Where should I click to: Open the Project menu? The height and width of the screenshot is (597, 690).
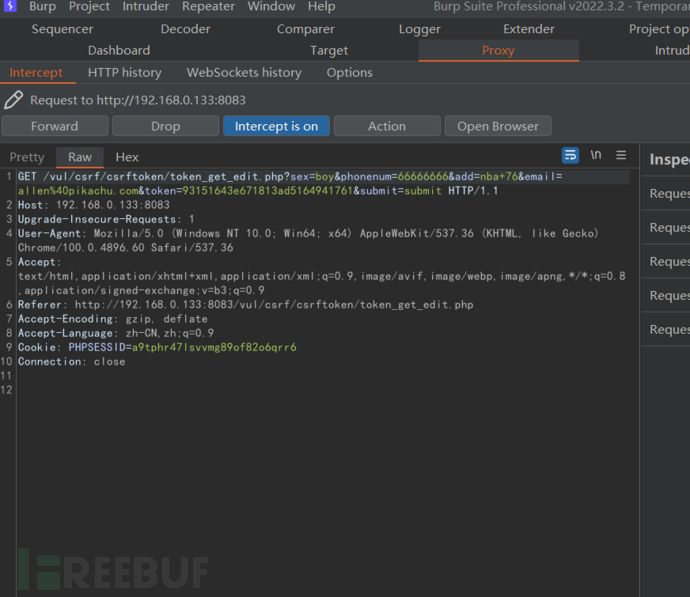point(89,6)
